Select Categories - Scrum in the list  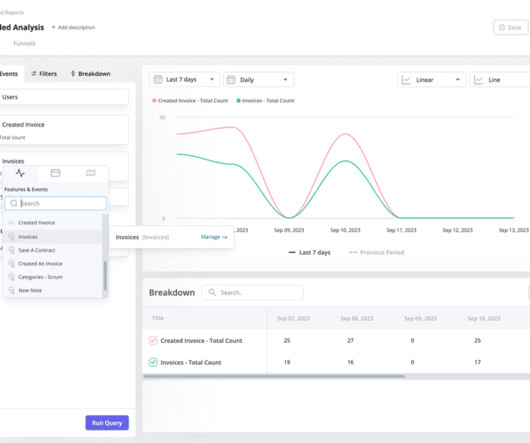click(52, 277)
